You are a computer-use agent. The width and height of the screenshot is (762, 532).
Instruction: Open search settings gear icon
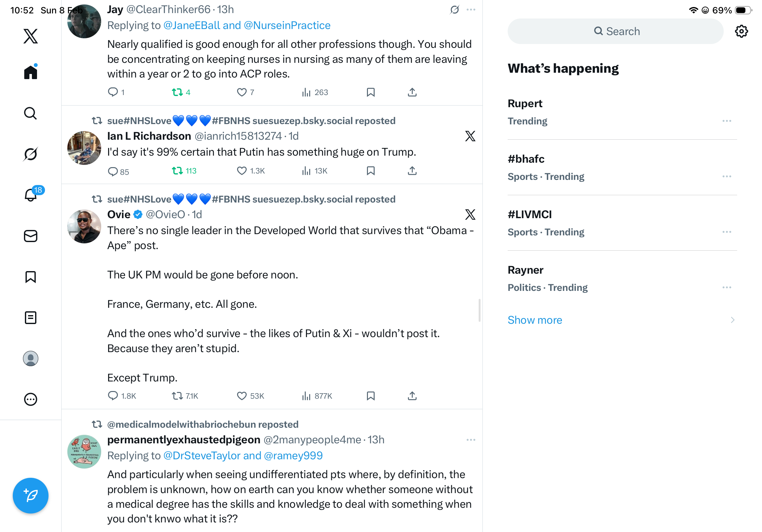pyautogui.click(x=741, y=31)
